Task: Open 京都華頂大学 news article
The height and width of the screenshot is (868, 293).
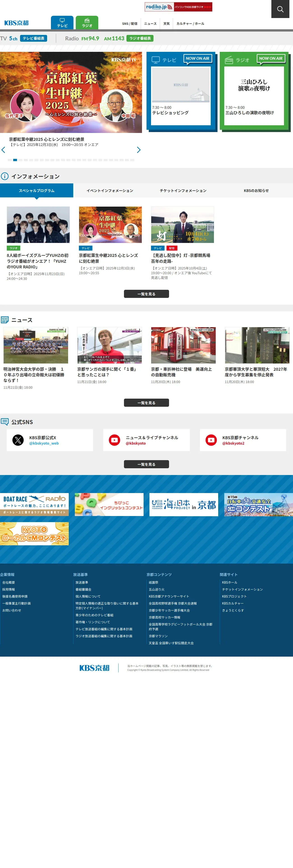Action: click(257, 356)
